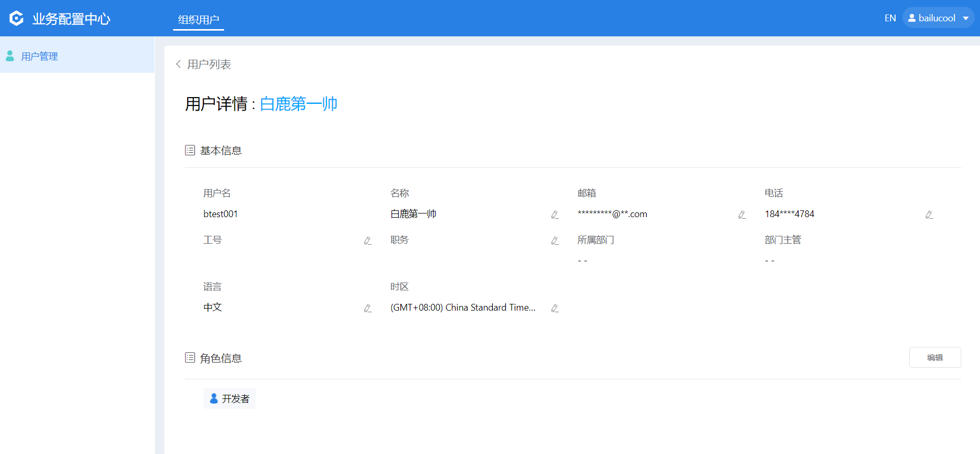
Task: Click the user avatar icon beside bailucool
Action: pos(911,18)
